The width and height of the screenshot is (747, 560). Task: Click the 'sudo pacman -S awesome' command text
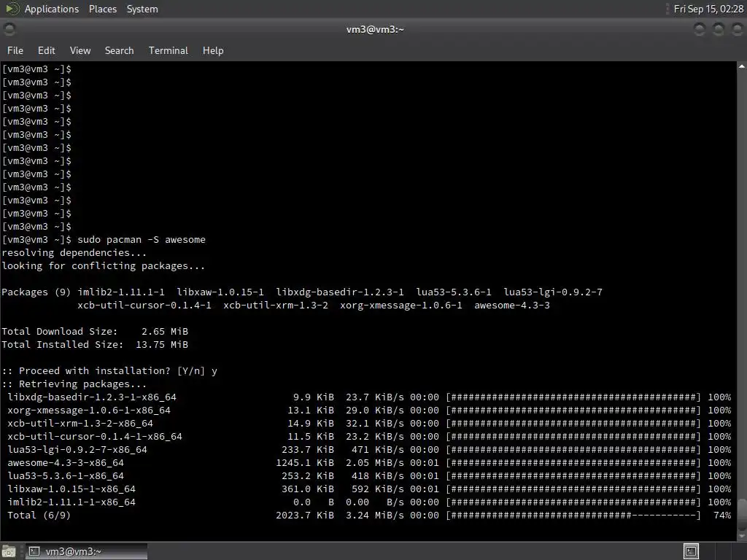(142, 239)
